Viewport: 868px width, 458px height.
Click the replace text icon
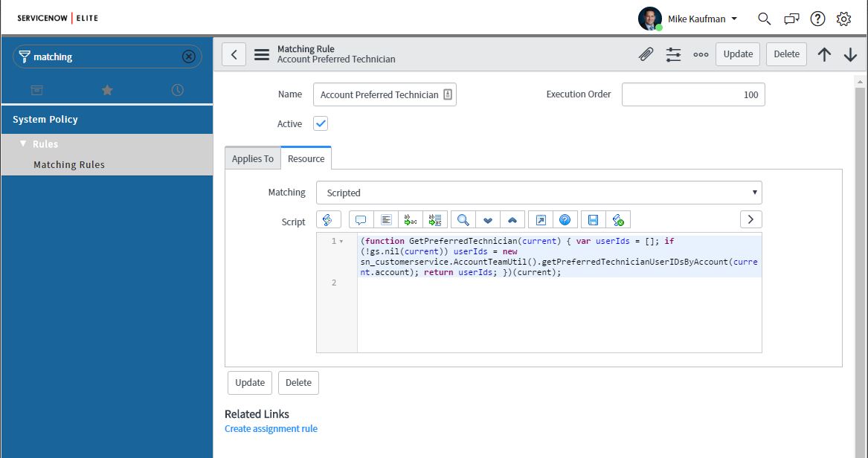(410, 219)
